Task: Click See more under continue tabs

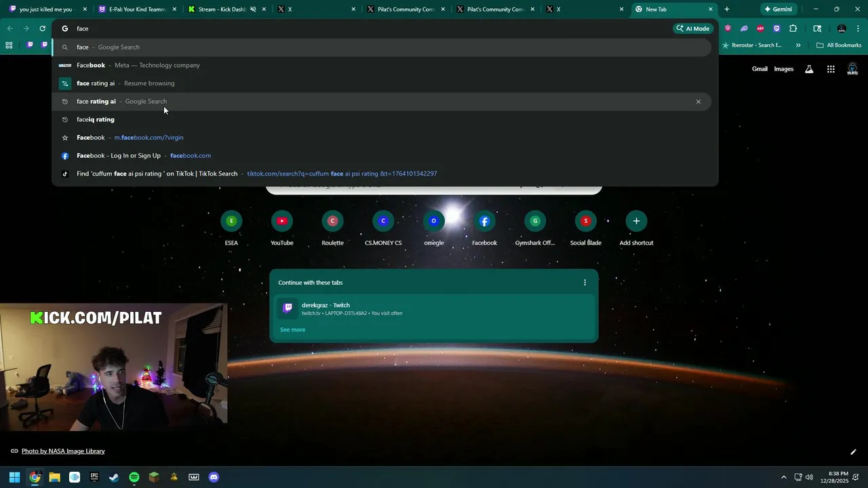Action: (x=292, y=329)
